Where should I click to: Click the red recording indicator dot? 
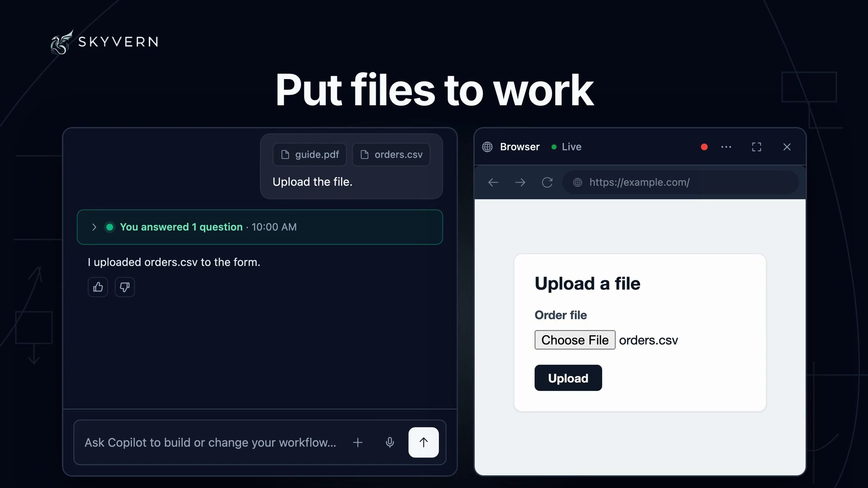click(704, 147)
